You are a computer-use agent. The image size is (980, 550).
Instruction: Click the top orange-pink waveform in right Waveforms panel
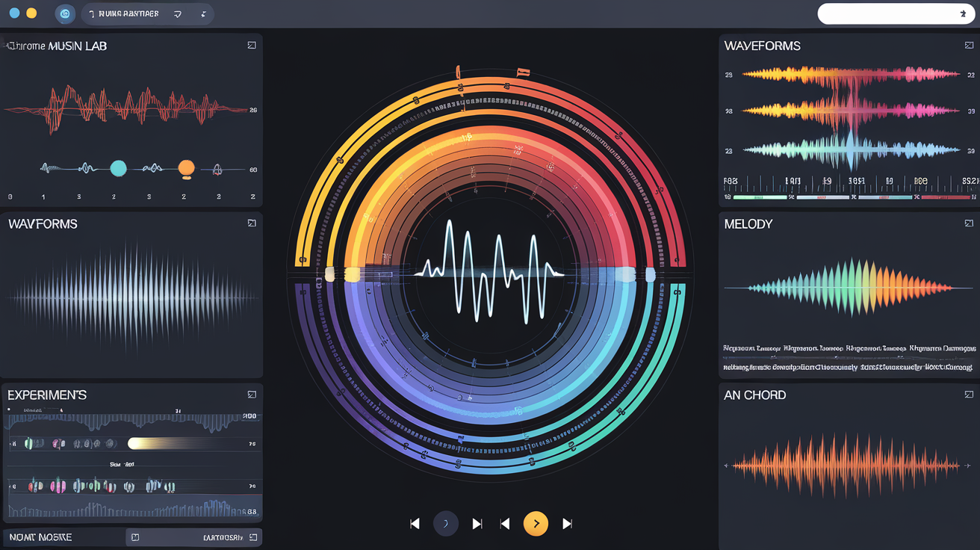(x=852, y=74)
